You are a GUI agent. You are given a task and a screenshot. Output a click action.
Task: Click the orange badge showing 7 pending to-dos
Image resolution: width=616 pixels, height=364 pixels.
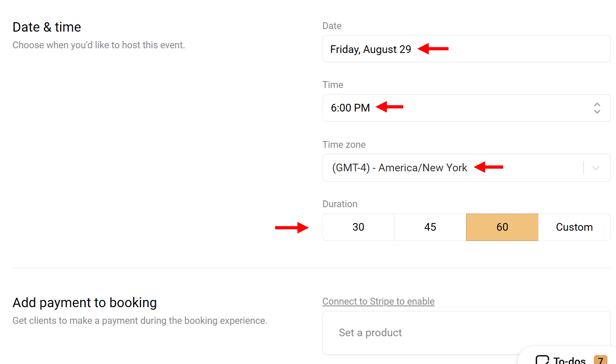[x=600, y=360]
